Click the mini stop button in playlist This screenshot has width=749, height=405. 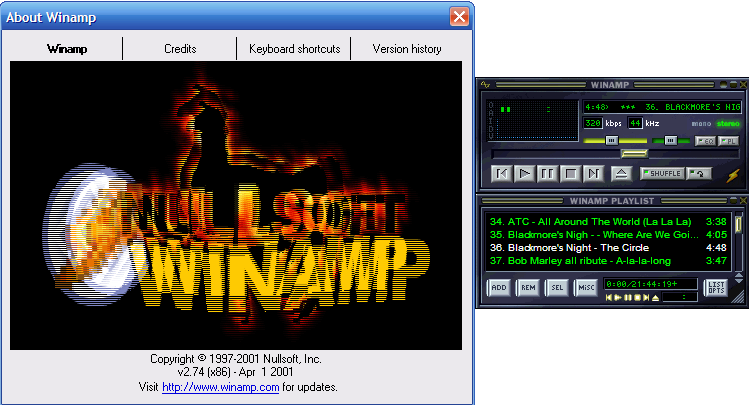(x=637, y=298)
